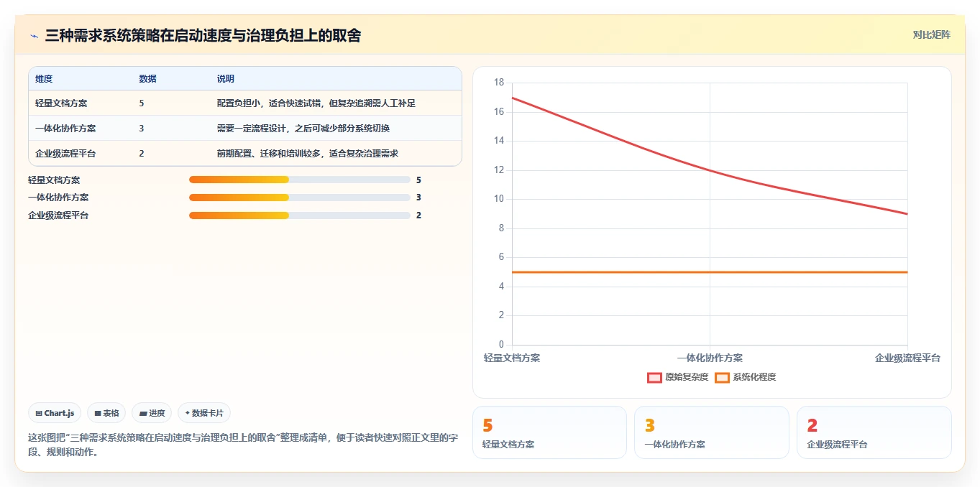Select the 一体化协作方案 table row name cell

point(65,129)
